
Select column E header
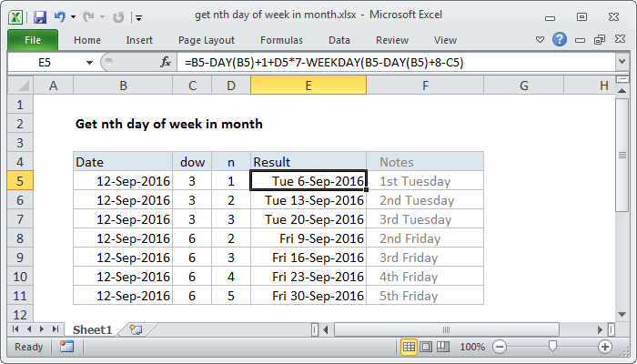tap(308, 86)
